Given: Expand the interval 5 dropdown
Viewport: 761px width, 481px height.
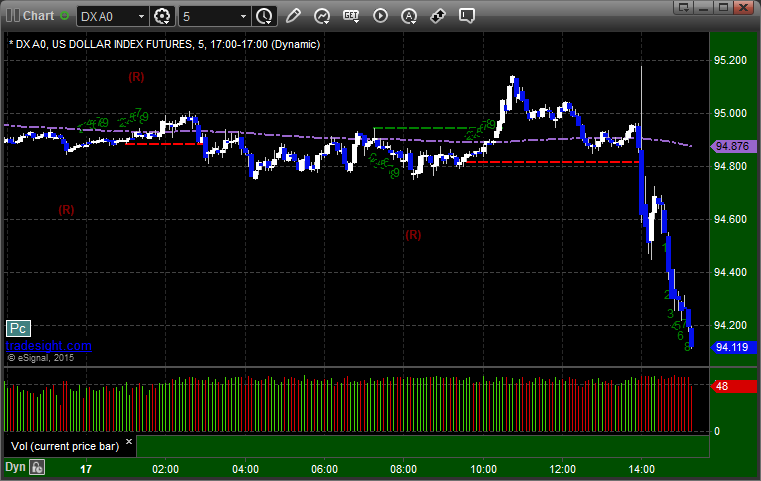Looking at the screenshot, I should point(243,17).
